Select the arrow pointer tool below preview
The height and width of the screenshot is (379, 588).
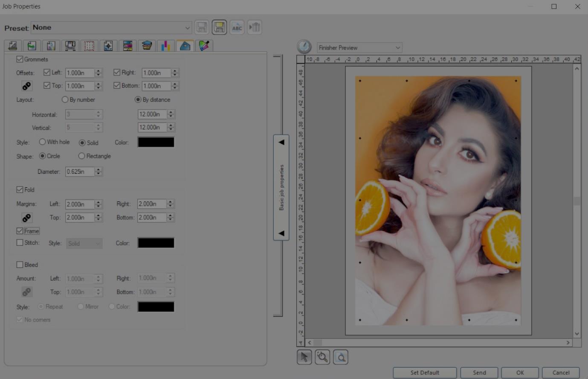(304, 357)
